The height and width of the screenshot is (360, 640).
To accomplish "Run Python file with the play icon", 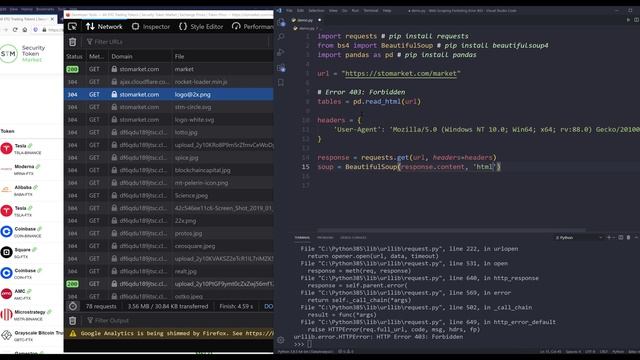I will tap(628, 20).
